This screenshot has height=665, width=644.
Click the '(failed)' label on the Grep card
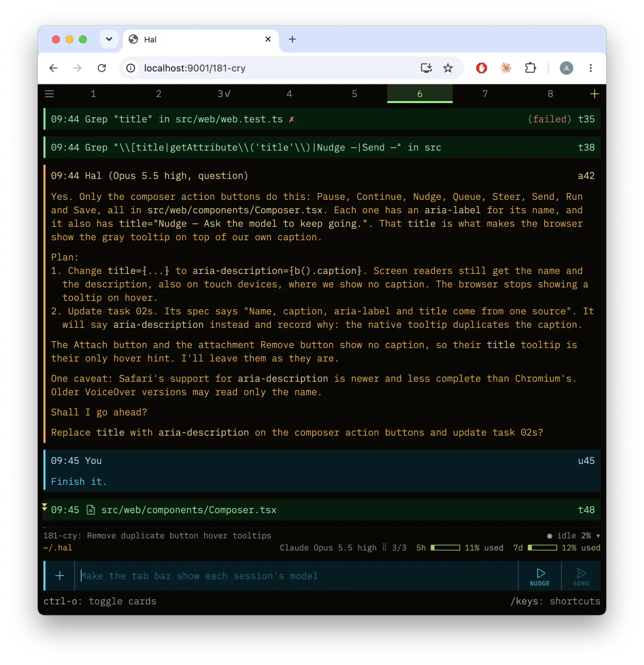pyautogui.click(x=549, y=119)
